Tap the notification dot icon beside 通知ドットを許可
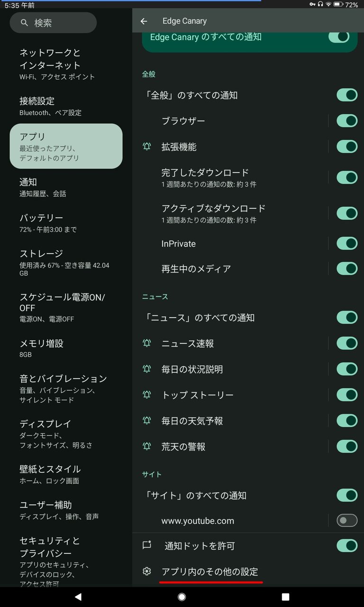Image resolution: width=364 pixels, height=607 pixels. (147, 545)
